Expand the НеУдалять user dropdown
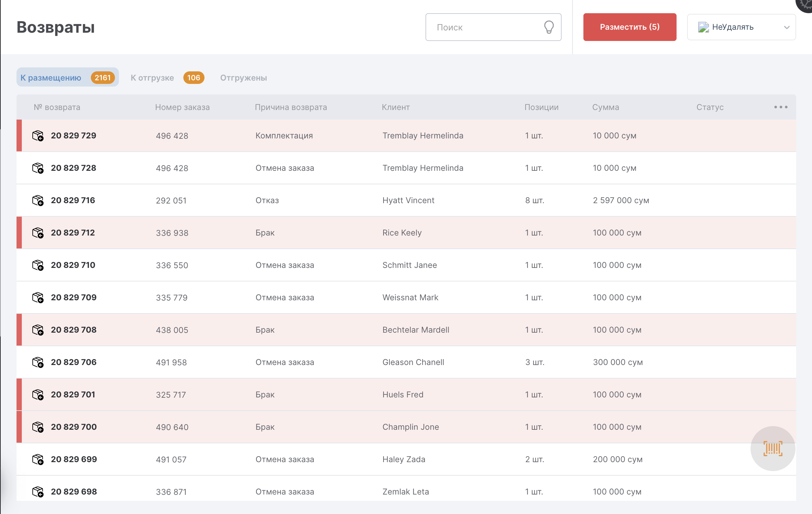This screenshot has height=514, width=812. [786, 27]
